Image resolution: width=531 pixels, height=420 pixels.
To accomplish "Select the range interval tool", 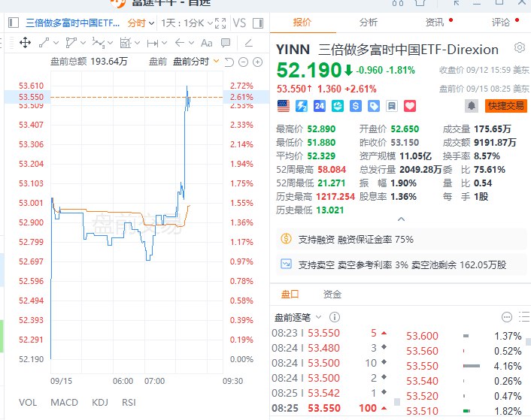I will [153, 43].
